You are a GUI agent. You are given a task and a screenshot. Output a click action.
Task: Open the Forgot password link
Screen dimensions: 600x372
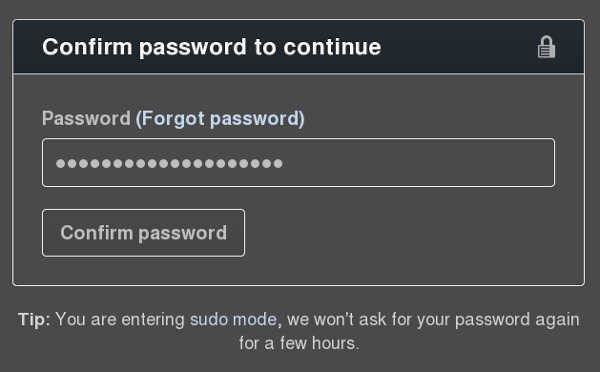[x=220, y=118]
